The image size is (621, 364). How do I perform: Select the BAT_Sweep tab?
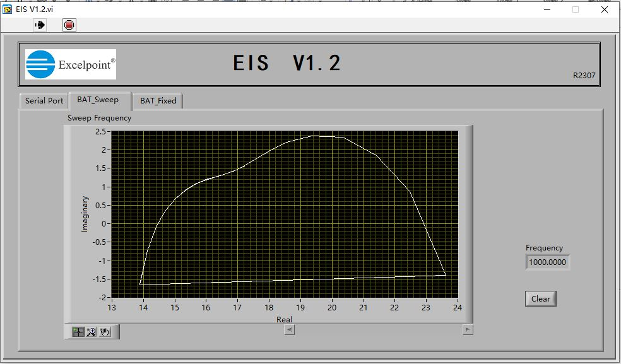point(98,100)
